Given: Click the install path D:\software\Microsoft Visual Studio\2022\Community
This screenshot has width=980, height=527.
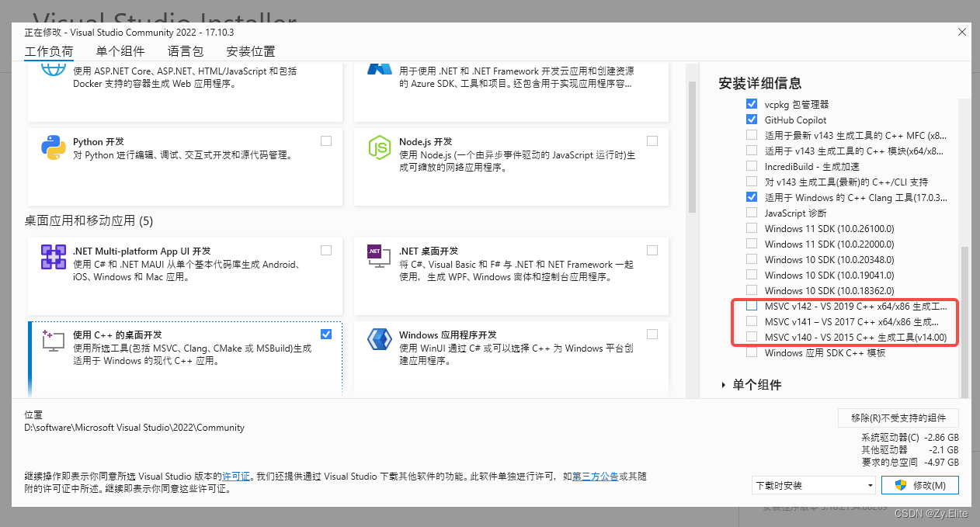Looking at the screenshot, I should tap(134, 428).
